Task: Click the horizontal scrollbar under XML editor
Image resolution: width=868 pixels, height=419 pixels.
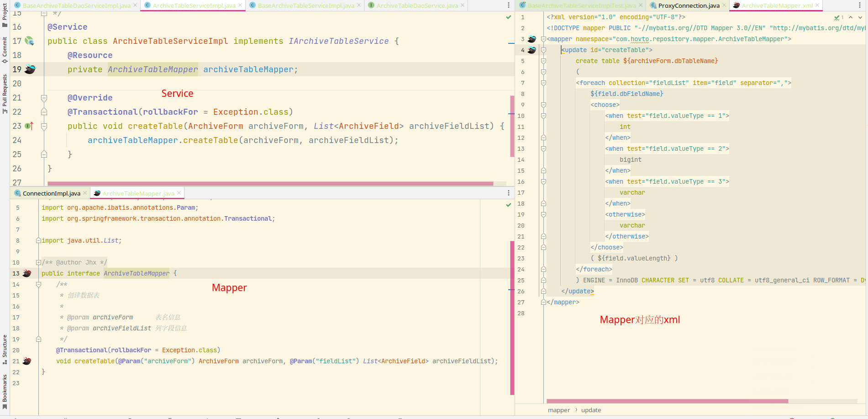Action: [x=667, y=401]
